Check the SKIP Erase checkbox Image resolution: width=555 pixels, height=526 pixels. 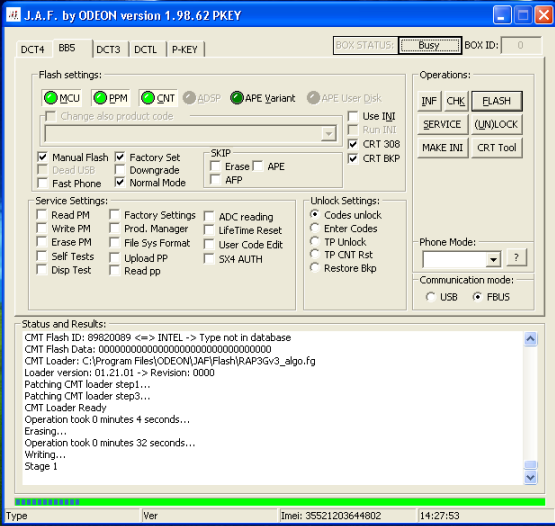(215, 166)
